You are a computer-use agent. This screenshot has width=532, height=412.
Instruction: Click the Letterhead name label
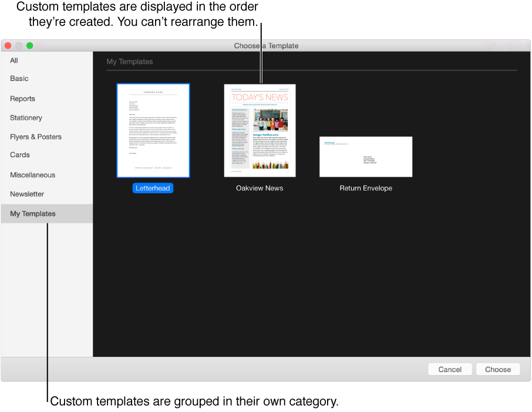coord(153,188)
